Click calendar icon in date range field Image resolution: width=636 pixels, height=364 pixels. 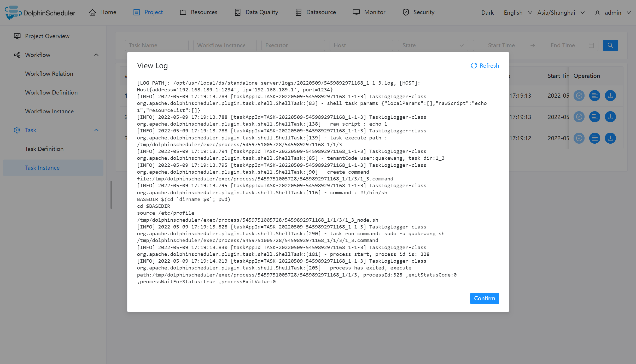[x=591, y=45]
